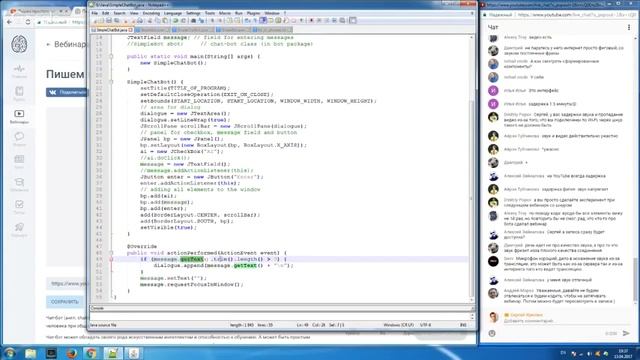640x360 pixels.
Task: Click the macro Playback icon
Action: click(x=327, y=20)
